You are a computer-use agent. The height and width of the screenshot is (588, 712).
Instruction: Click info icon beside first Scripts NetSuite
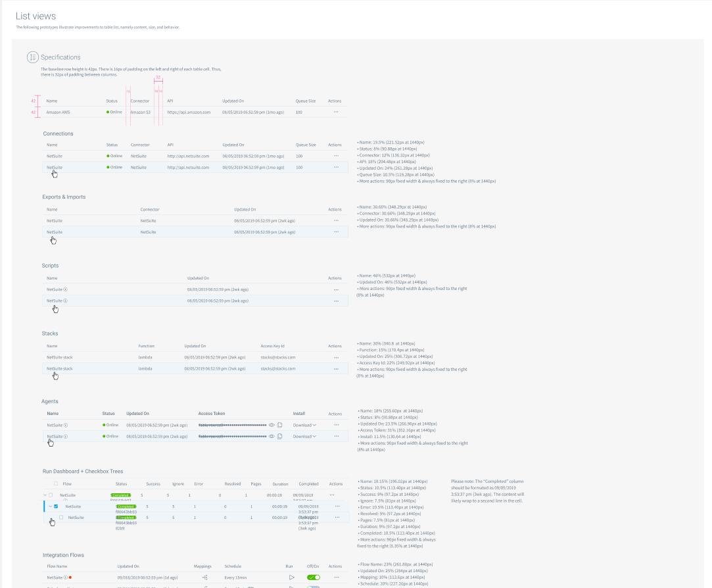[x=66, y=289]
